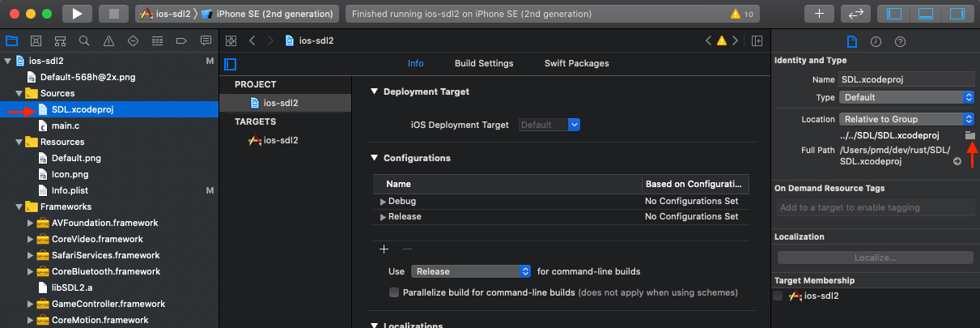Click the Library plus button
This screenshot has height=328, width=980.
[x=819, y=14]
